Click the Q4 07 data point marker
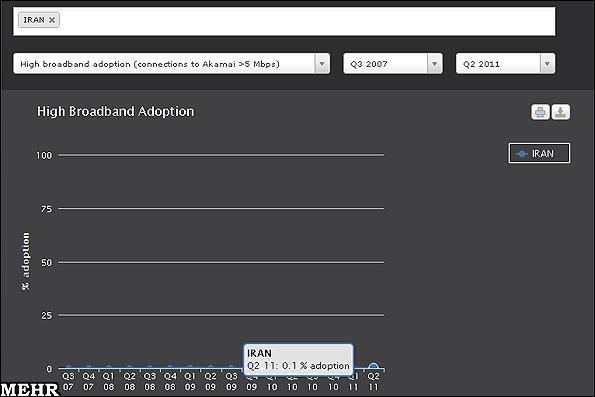This screenshot has width=595, height=397. [88, 367]
